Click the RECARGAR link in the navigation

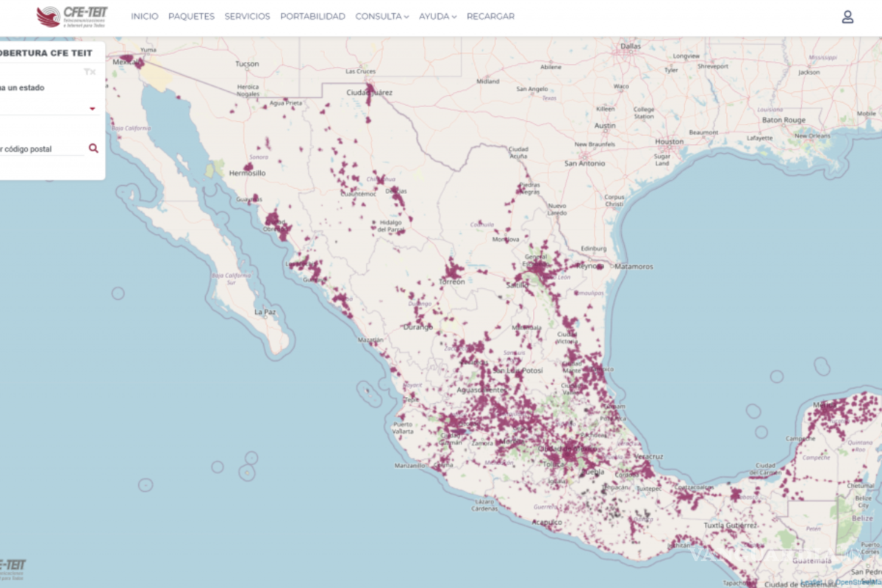[490, 15]
